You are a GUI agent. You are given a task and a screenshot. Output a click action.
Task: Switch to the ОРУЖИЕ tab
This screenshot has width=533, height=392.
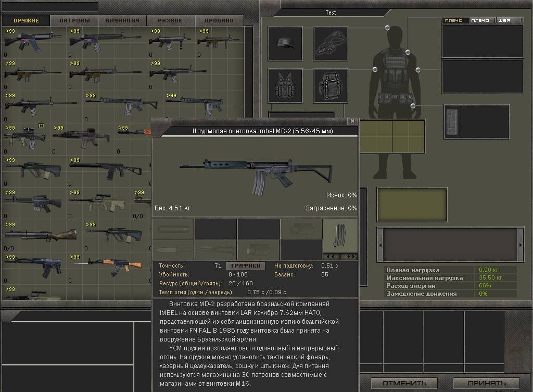26,20
